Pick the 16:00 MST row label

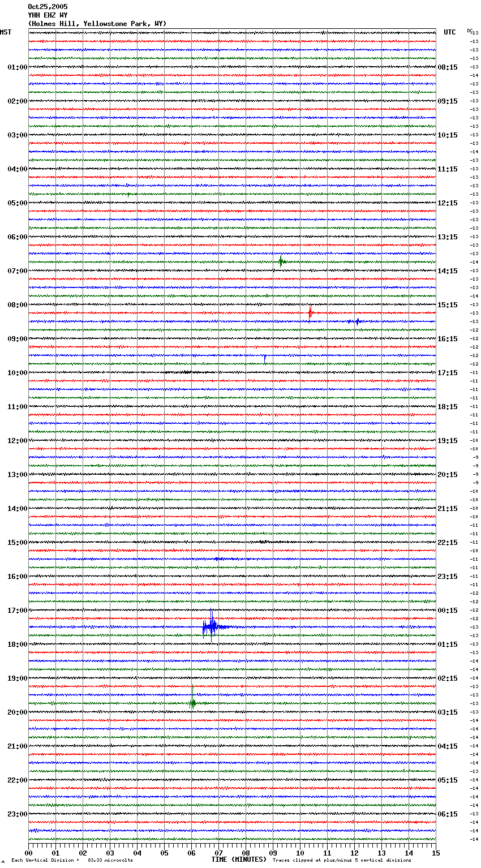pyautogui.click(x=17, y=577)
